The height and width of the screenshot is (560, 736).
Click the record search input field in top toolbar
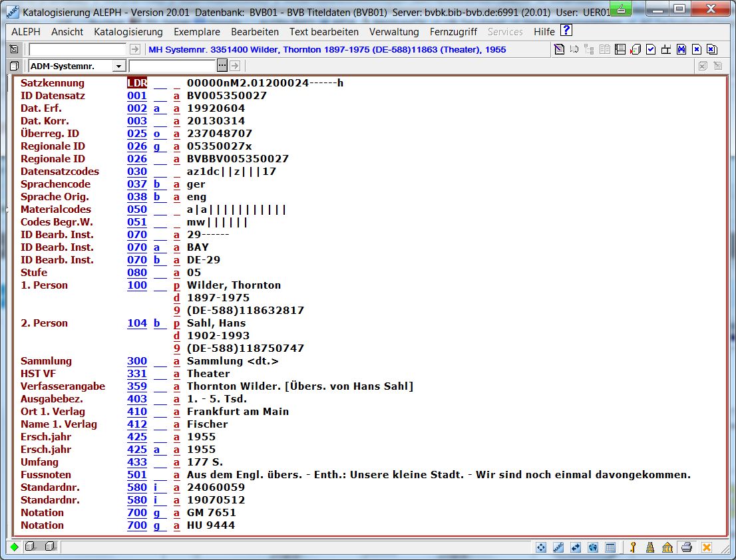(77, 50)
